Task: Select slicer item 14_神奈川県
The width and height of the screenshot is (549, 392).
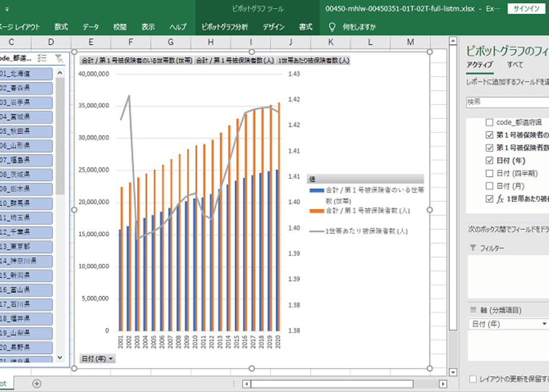Action: coord(26,261)
